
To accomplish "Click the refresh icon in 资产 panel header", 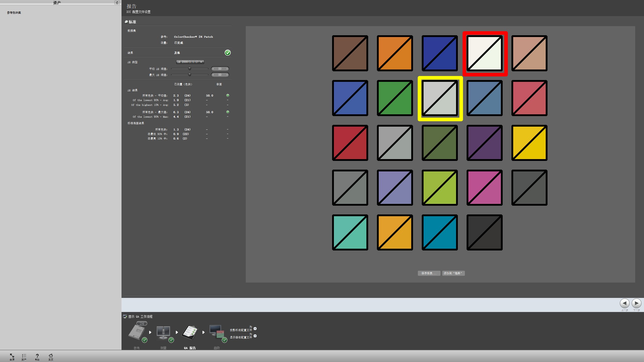I will pos(117,3).
